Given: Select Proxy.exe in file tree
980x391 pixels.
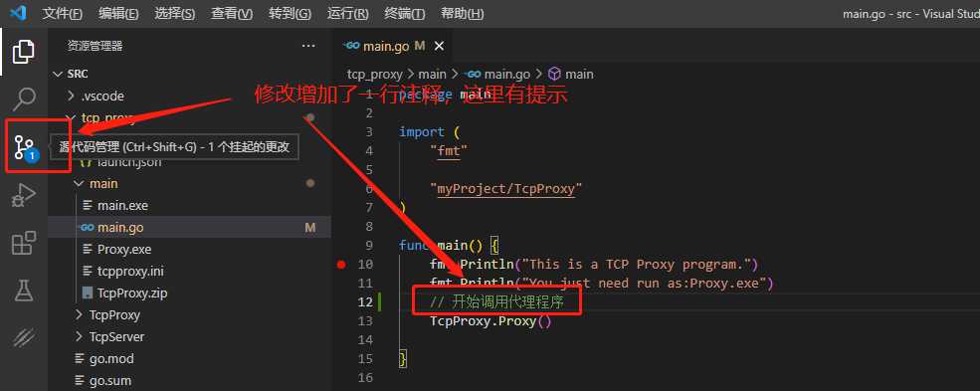Looking at the screenshot, I should (190, 249).
